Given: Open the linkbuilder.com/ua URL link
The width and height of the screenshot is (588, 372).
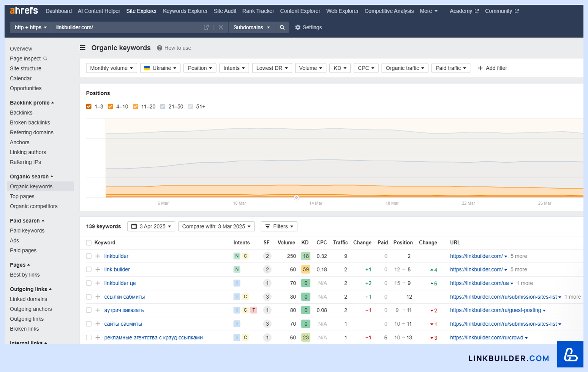Looking at the screenshot, I should [x=479, y=283].
